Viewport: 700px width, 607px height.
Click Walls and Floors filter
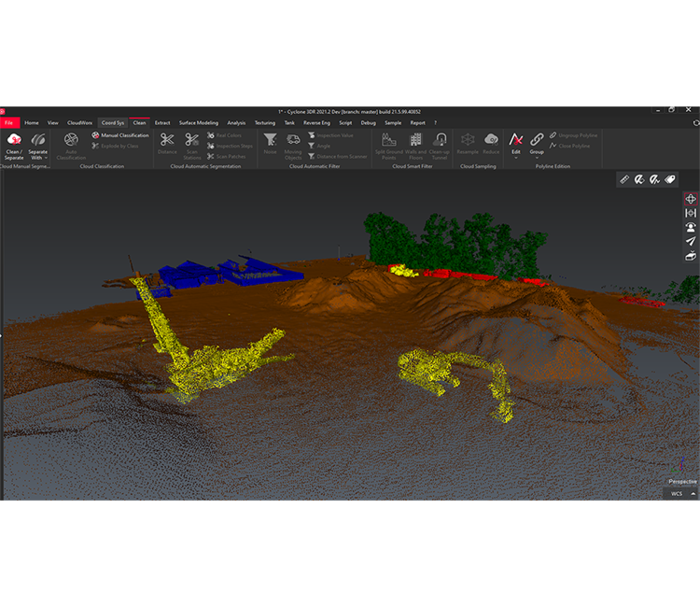416,146
